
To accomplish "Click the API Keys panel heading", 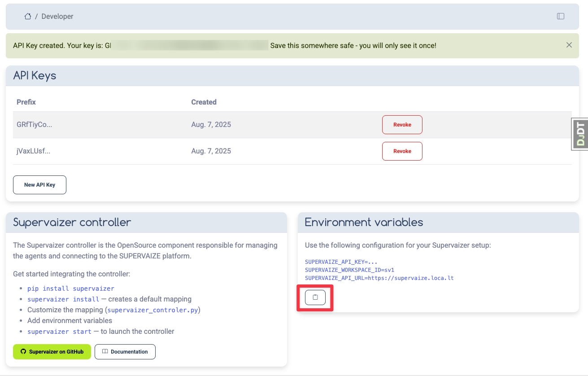I will 35,75.
